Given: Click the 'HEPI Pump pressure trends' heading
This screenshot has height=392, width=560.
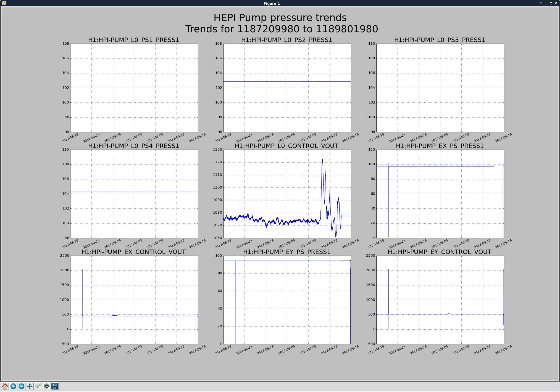Looking at the screenshot, I should pyautogui.click(x=280, y=18).
